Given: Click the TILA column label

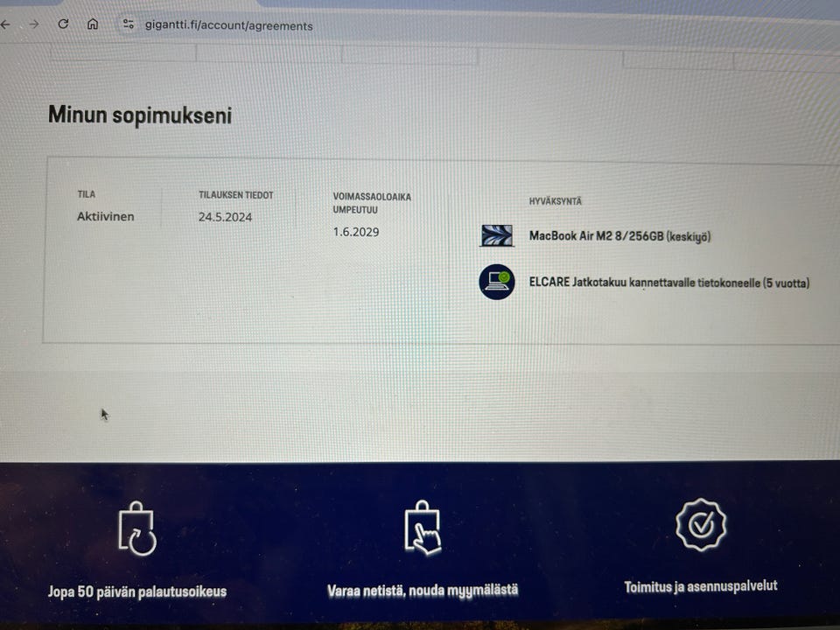Looking at the screenshot, I should (x=87, y=194).
